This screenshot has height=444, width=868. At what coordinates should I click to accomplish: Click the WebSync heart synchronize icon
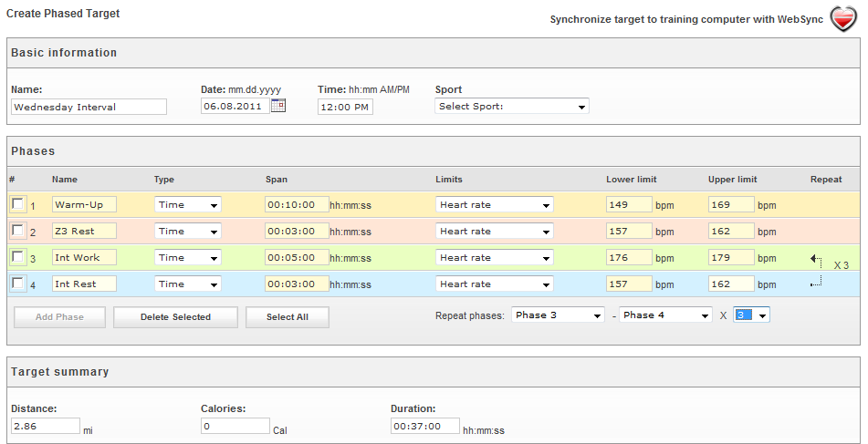(x=842, y=19)
